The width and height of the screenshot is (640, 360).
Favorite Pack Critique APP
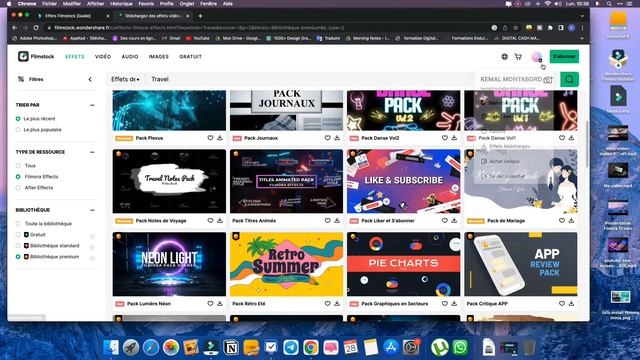562,304
